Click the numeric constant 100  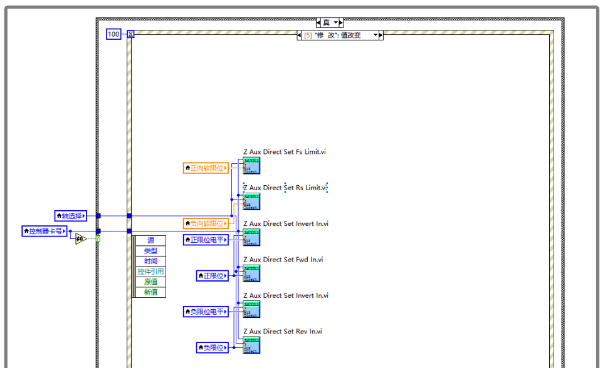[x=114, y=34]
